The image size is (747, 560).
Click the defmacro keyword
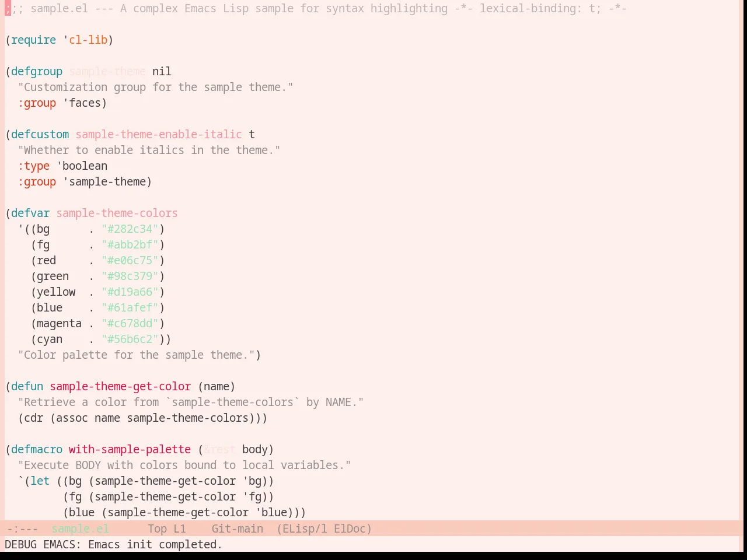click(37, 449)
